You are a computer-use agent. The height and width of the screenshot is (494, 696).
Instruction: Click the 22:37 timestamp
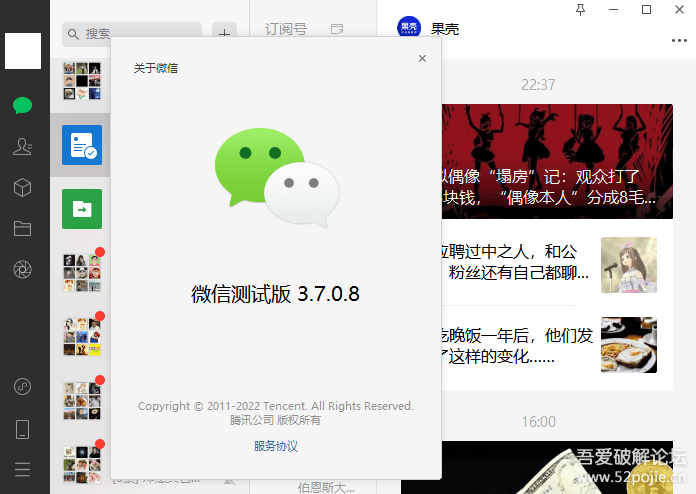pyautogui.click(x=538, y=84)
